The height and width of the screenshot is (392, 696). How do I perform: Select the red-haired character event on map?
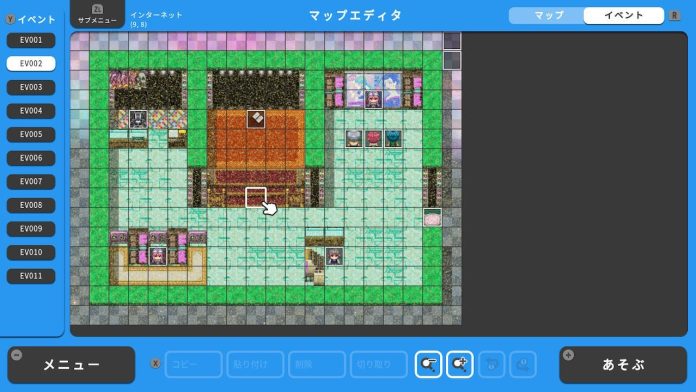tap(373, 139)
